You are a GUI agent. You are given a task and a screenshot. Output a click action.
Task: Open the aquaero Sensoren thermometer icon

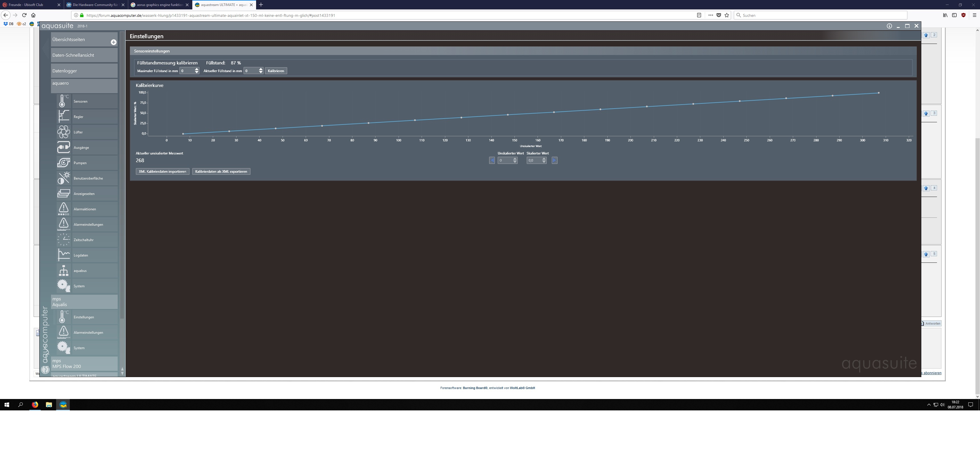(x=63, y=101)
